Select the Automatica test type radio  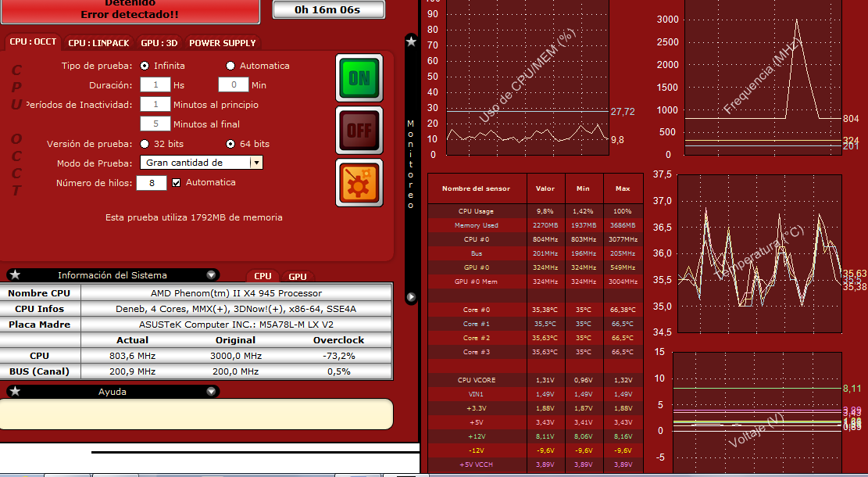pyautogui.click(x=230, y=66)
